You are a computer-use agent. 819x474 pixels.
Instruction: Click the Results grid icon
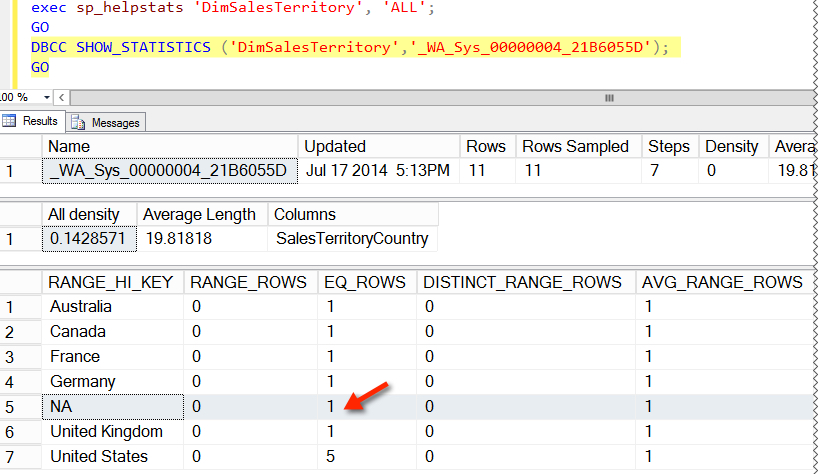point(9,121)
